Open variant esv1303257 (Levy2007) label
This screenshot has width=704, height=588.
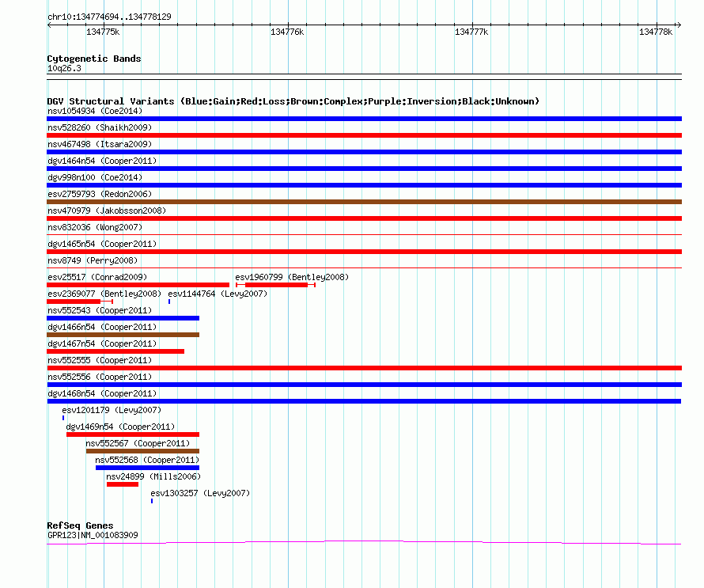200,493
